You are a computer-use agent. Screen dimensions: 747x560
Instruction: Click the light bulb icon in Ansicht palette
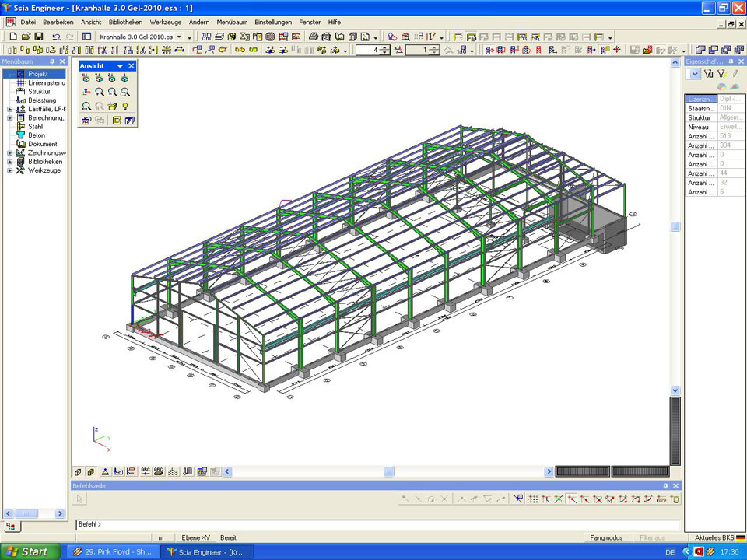click(x=124, y=106)
